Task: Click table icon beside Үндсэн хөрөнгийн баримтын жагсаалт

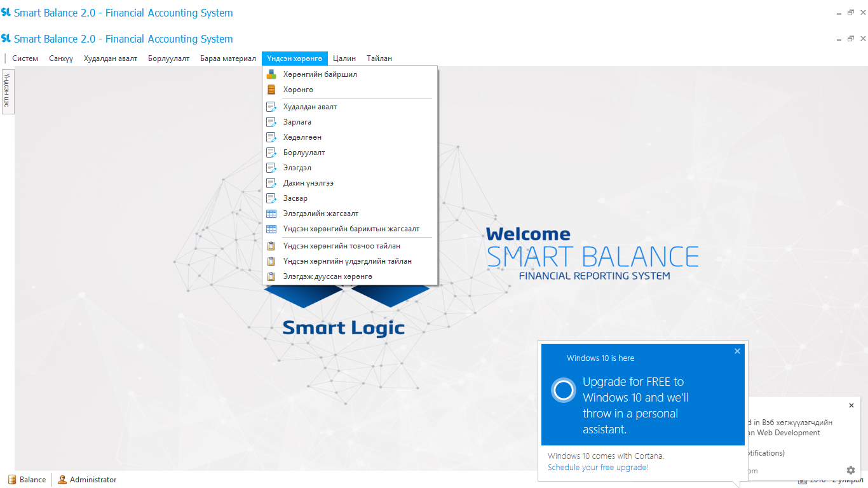Action: pos(271,229)
